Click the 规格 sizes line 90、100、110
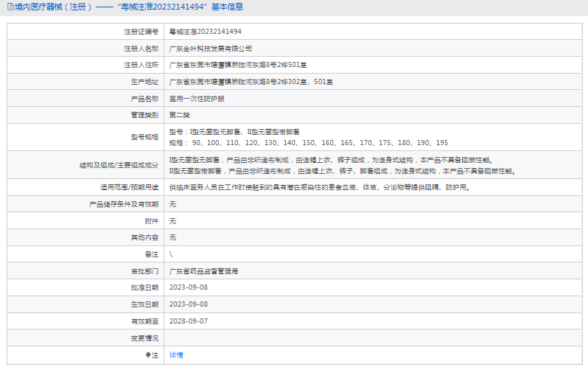Image resolution: width=588 pixels, height=370 pixels. click(309, 143)
